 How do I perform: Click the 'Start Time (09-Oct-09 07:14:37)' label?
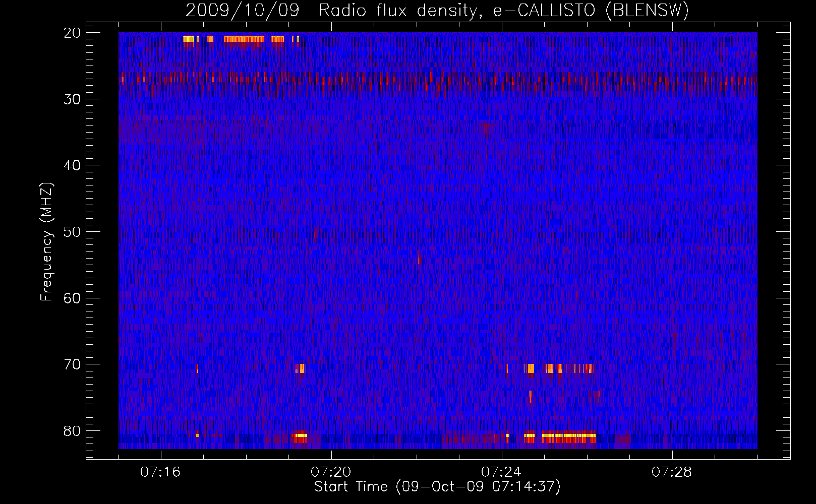(437, 487)
